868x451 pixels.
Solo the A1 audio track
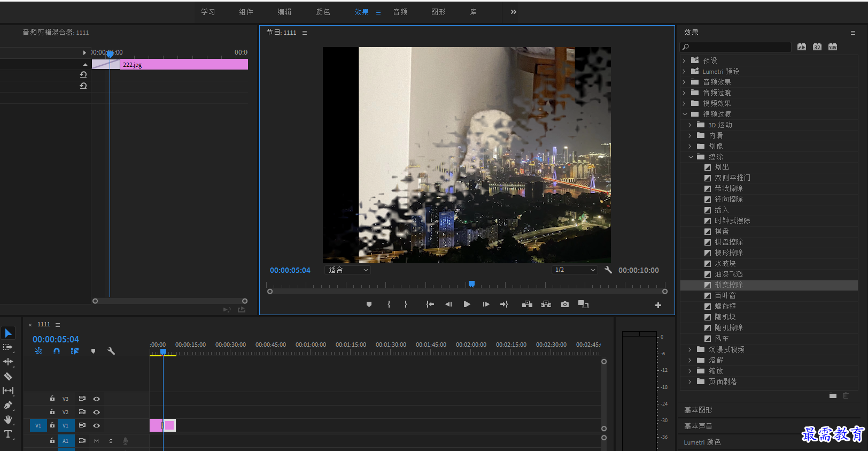pos(111,441)
